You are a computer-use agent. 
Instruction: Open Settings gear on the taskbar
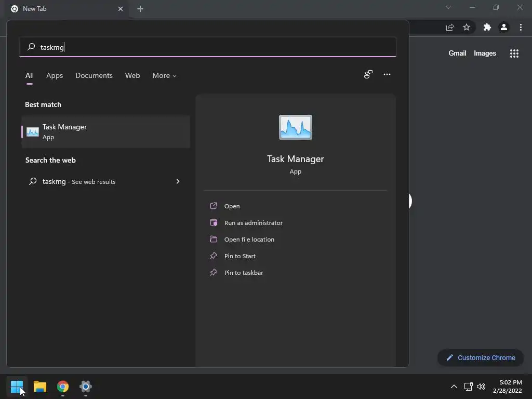coord(86,387)
